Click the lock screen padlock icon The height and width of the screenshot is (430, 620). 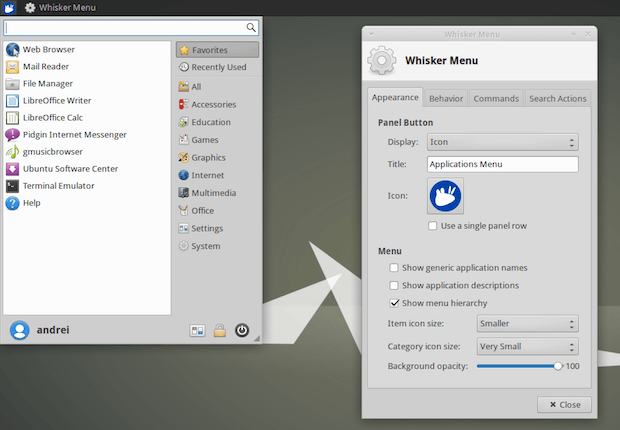(220, 330)
